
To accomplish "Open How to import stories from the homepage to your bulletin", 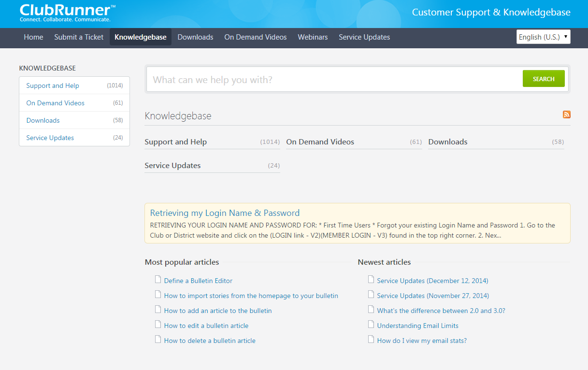I will 251,295.
